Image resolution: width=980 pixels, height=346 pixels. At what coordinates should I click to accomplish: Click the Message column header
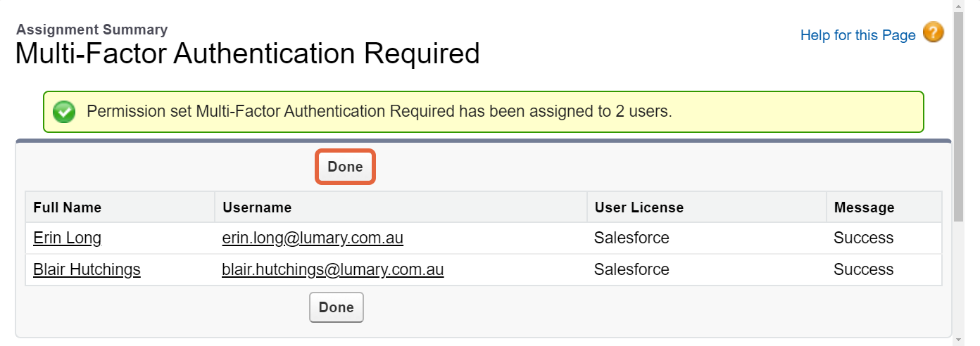click(864, 207)
